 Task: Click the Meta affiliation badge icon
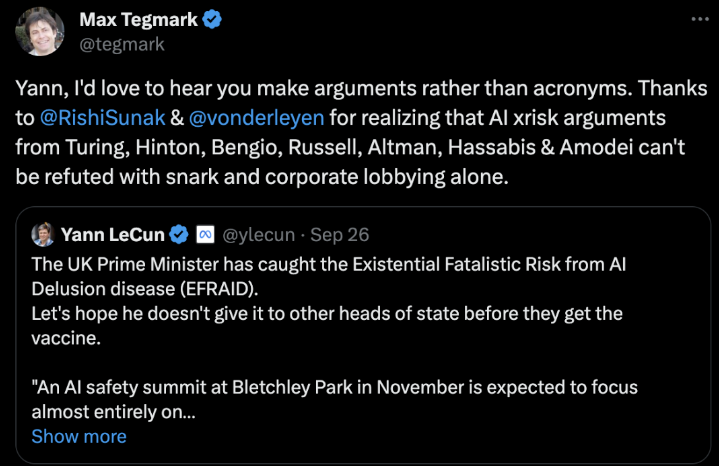click(x=205, y=235)
